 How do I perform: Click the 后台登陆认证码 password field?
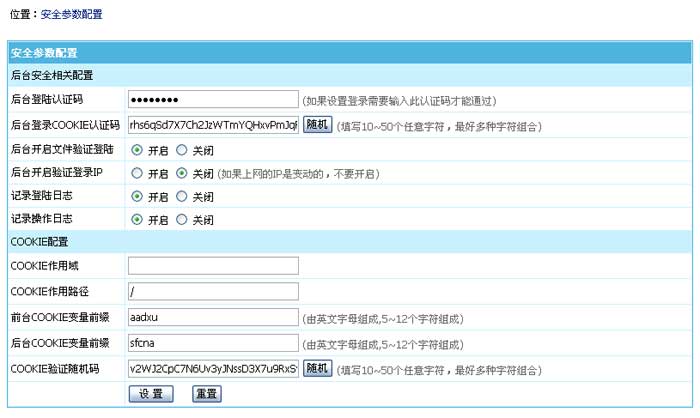213,99
